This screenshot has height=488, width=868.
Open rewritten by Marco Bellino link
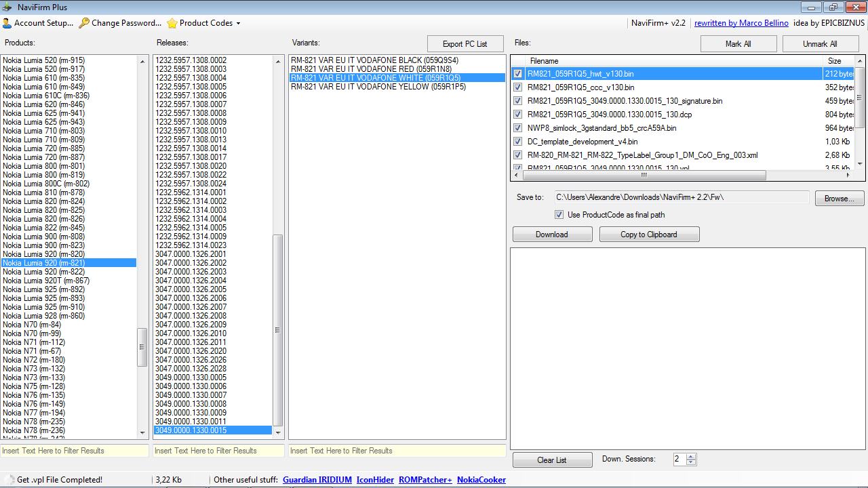click(x=741, y=23)
